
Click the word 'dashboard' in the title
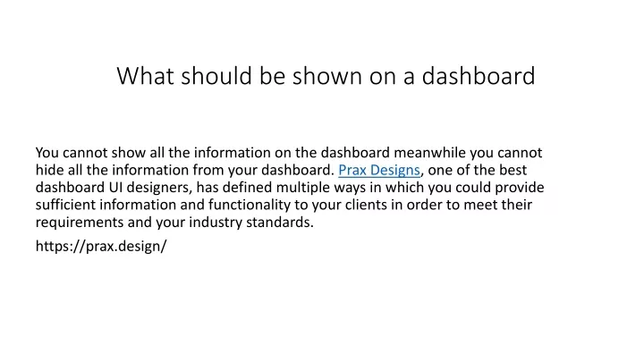pos(479,76)
